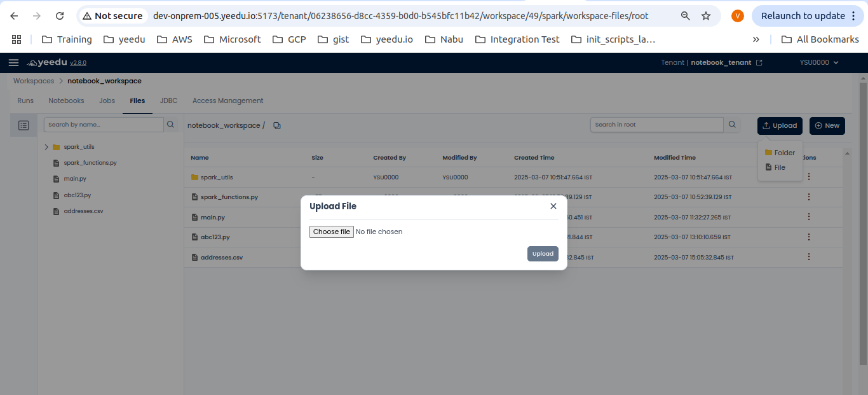The image size is (868, 395).
Task: Open actions menu for spark_functions.py row
Action: click(x=809, y=197)
